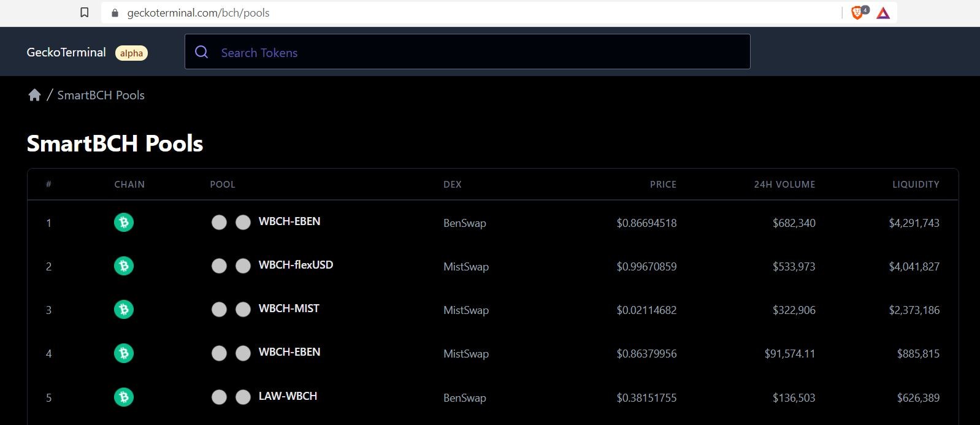Image resolution: width=980 pixels, height=425 pixels.
Task: Click the second token icon of the LAW-WBCH pool
Action: tap(243, 397)
